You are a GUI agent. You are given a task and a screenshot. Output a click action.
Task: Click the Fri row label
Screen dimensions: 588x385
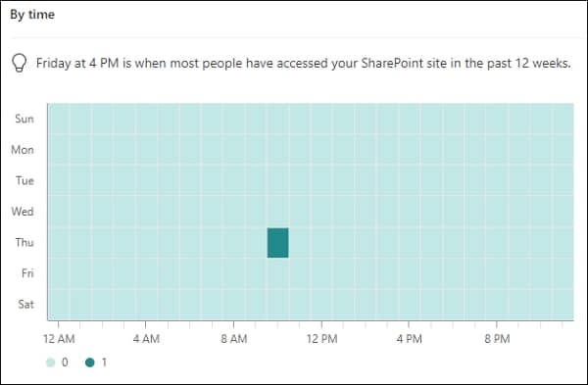[x=27, y=273]
